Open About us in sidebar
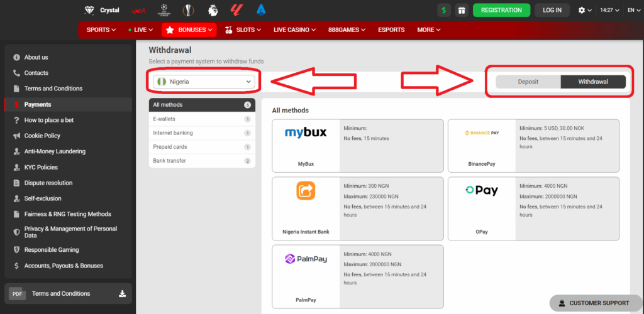 coord(68,57)
